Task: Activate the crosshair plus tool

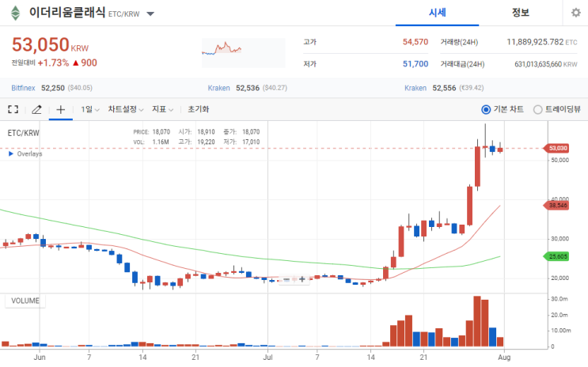Action: (x=61, y=109)
